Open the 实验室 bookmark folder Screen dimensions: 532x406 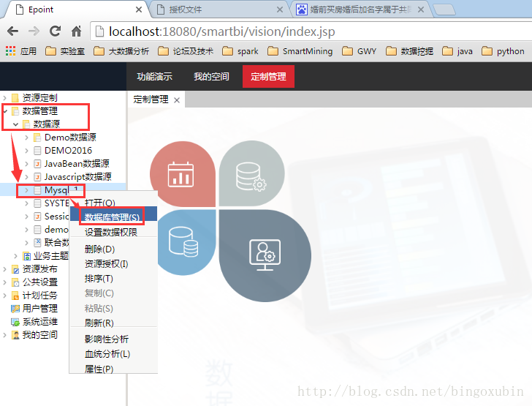point(65,51)
